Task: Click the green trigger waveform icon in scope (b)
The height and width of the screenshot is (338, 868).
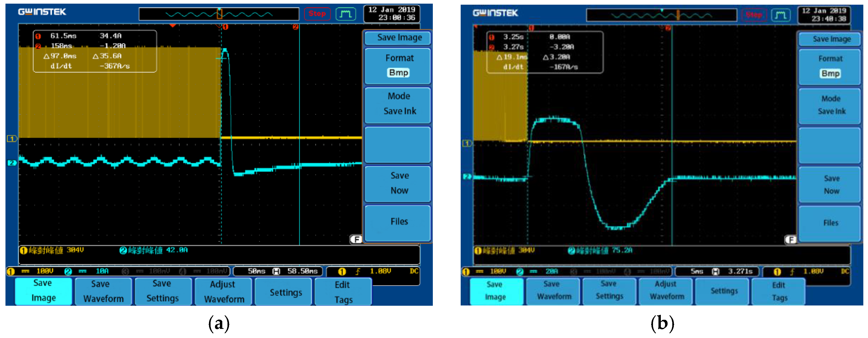Action: pos(780,15)
